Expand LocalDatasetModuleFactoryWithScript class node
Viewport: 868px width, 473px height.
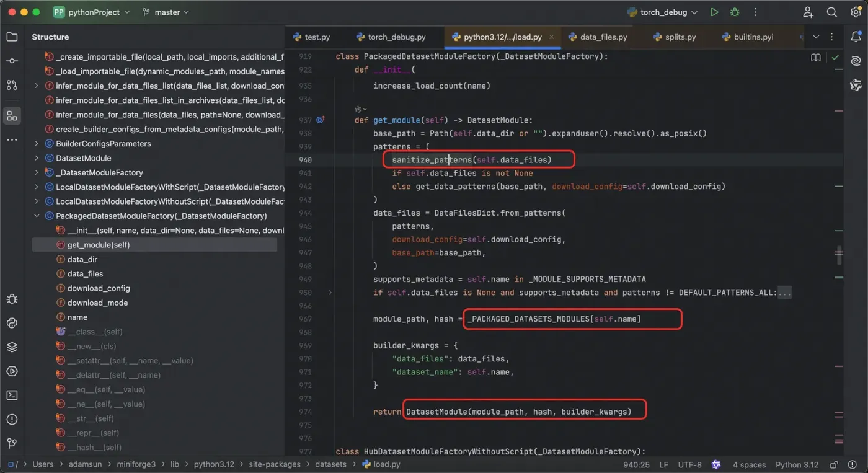[x=37, y=187]
